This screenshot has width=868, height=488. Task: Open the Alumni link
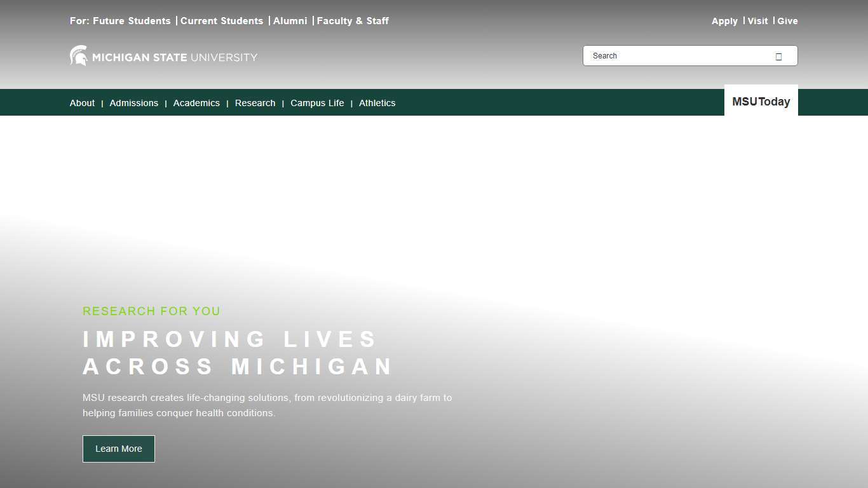(x=290, y=20)
